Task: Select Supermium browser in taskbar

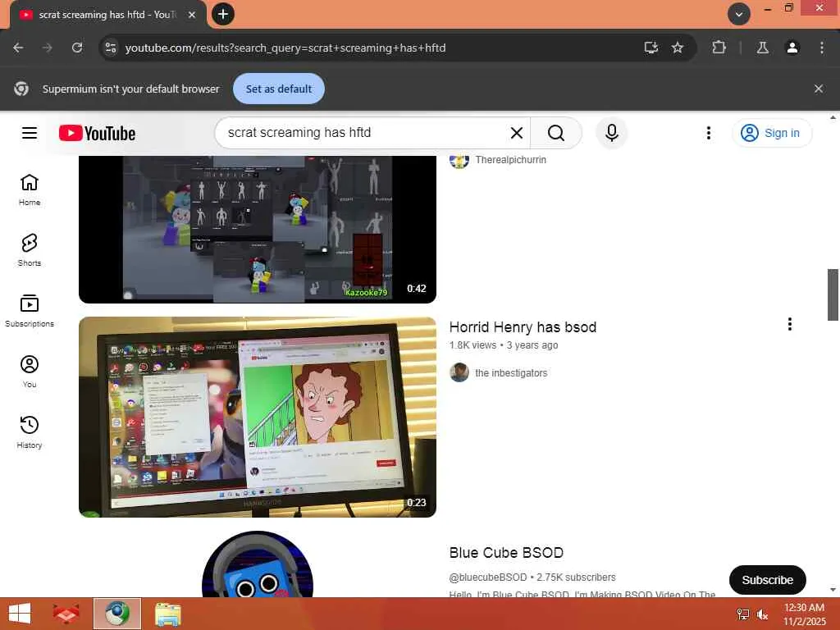Action: click(117, 614)
